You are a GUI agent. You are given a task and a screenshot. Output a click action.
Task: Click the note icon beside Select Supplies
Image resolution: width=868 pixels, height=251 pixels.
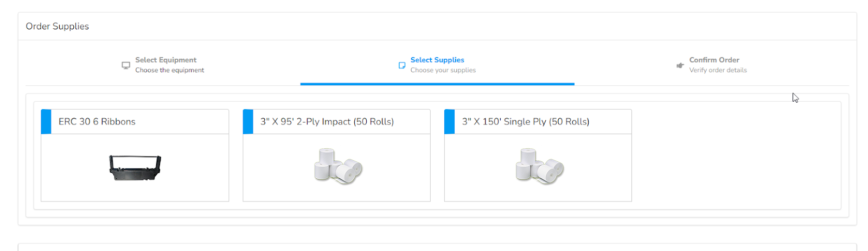(x=402, y=65)
